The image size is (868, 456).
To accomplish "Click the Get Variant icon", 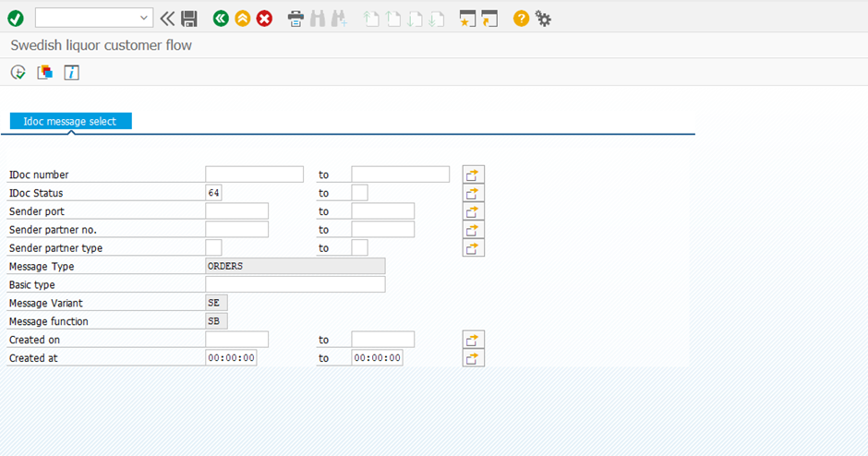I will click(x=44, y=72).
